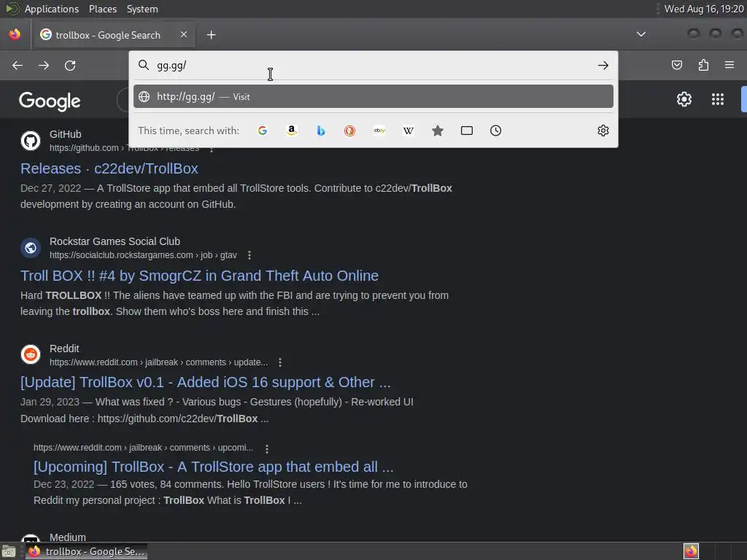Click the reddit.com jailbreak upcomi... URL breadcrumb

coord(144,448)
